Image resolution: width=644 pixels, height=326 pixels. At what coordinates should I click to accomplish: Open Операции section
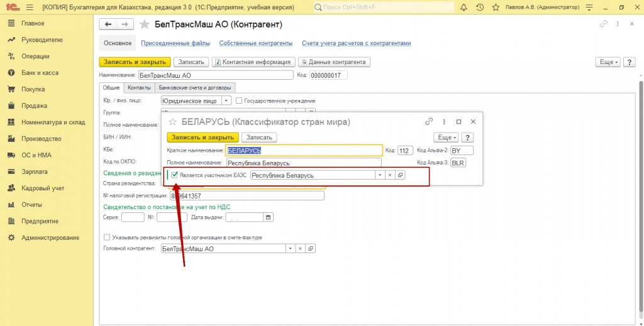[35, 56]
